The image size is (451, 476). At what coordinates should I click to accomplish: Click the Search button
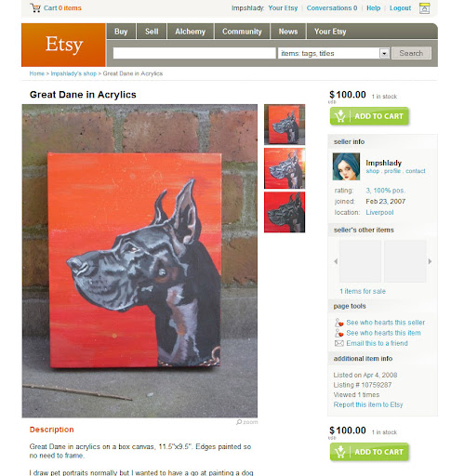pyautogui.click(x=411, y=53)
